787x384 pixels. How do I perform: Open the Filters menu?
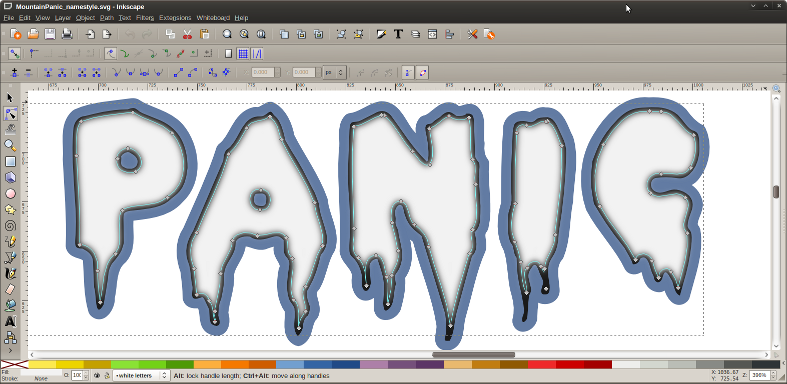click(x=145, y=18)
